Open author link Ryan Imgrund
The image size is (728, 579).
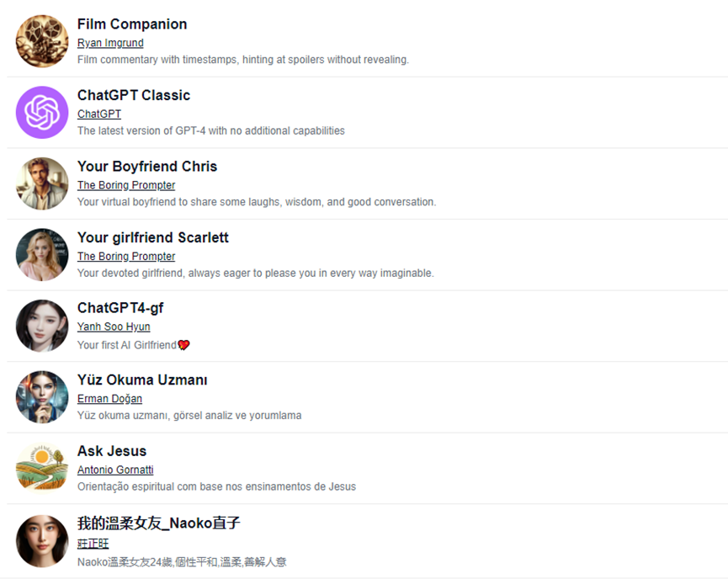click(x=110, y=43)
